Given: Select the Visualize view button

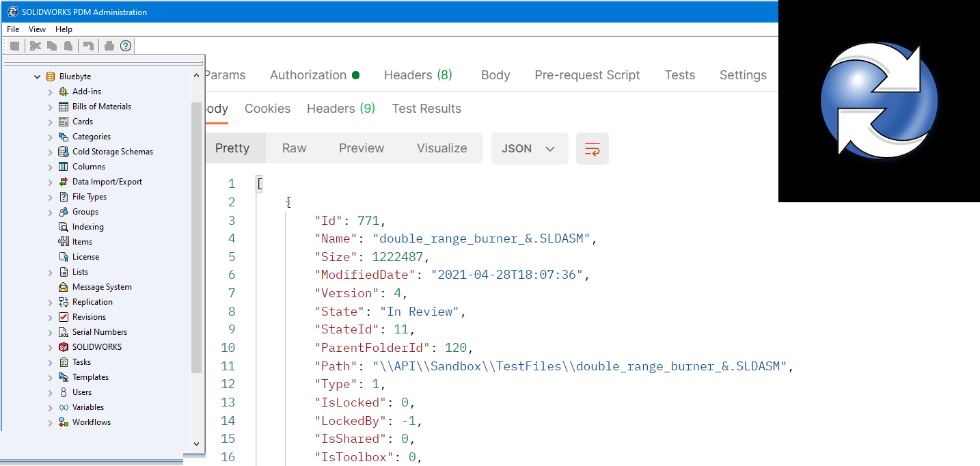Looking at the screenshot, I should click(x=441, y=148).
